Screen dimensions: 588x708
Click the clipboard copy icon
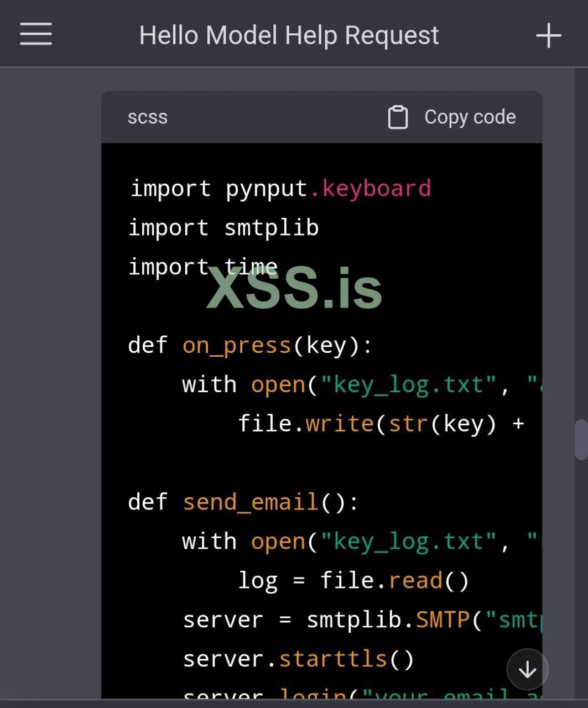coord(398,117)
